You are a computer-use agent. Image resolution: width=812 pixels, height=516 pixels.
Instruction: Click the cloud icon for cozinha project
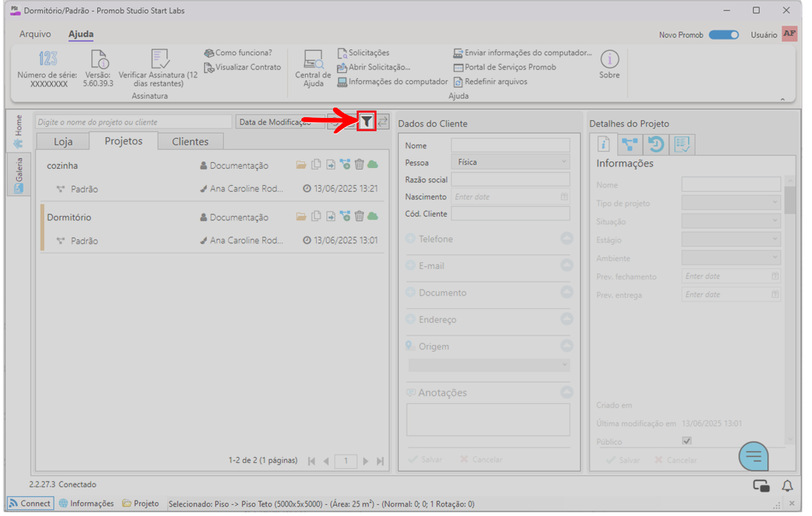[x=373, y=164]
